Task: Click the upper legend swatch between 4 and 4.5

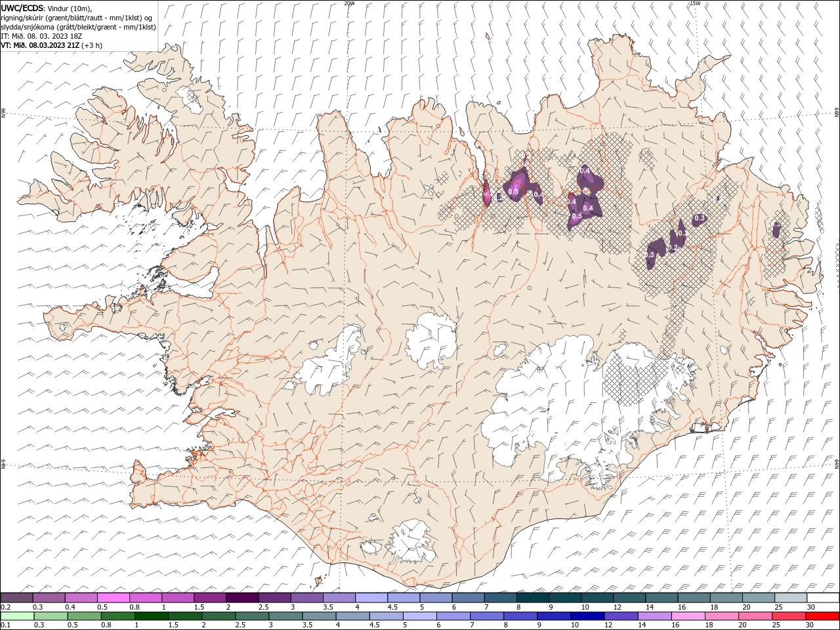Action: [371, 598]
